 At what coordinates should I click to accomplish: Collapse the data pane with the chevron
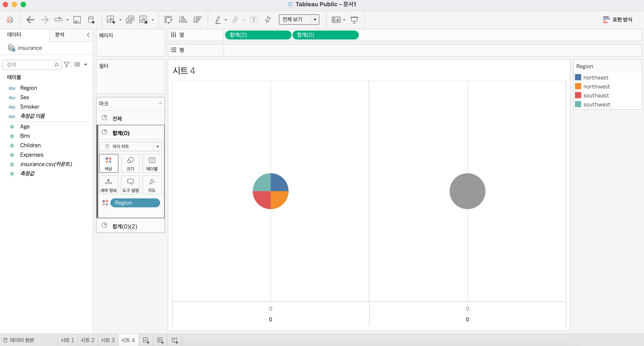tap(88, 35)
